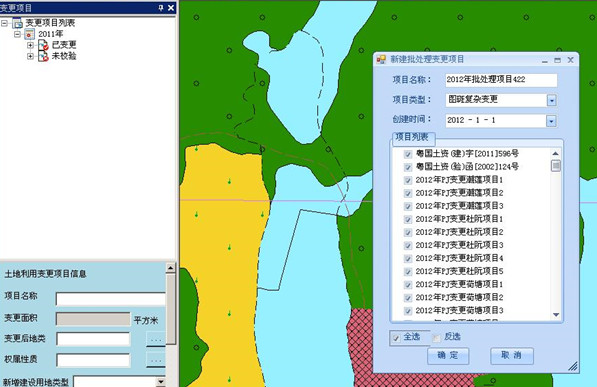The image size is (597, 387).
Task: Click the 确定 button
Action: coord(448,356)
